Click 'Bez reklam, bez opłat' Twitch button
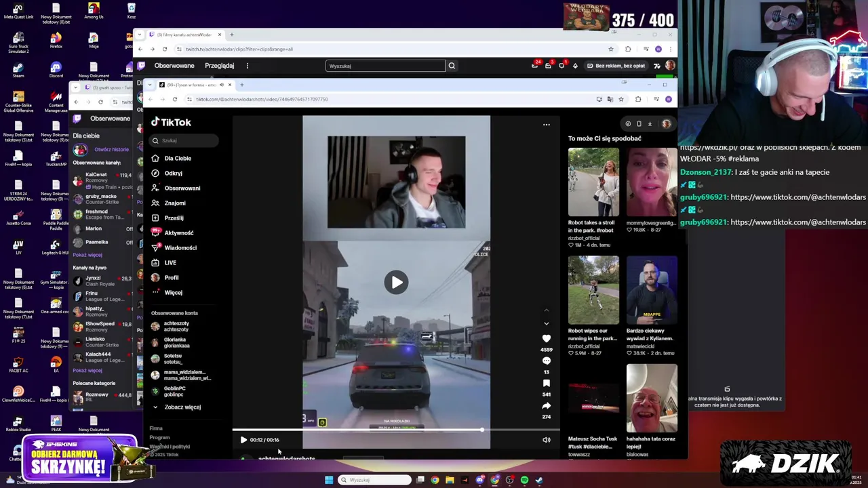Image resolution: width=868 pixels, height=488 pixels. [616, 66]
